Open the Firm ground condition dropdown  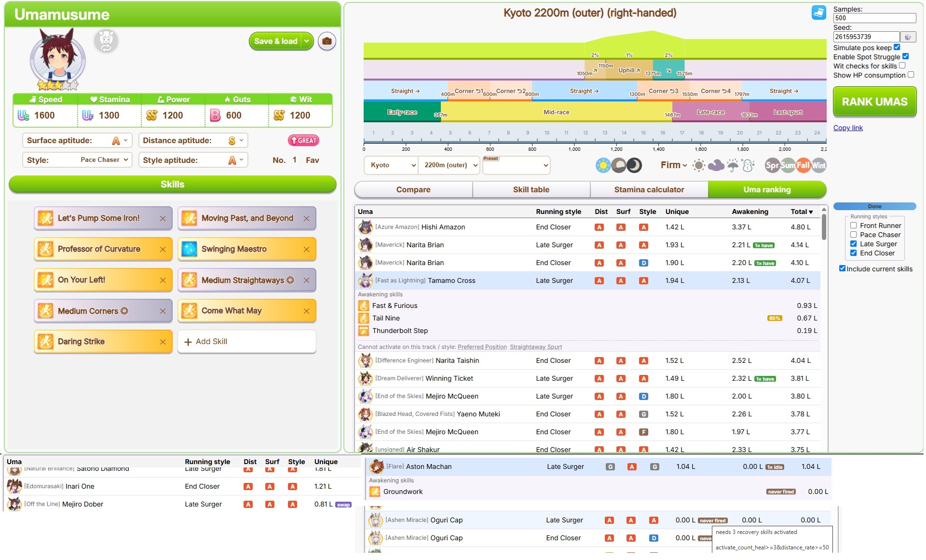[674, 165]
